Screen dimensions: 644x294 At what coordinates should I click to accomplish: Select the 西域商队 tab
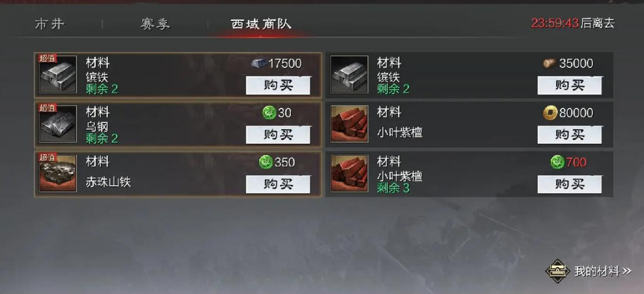pyautogui.click(x=261, y=24)
